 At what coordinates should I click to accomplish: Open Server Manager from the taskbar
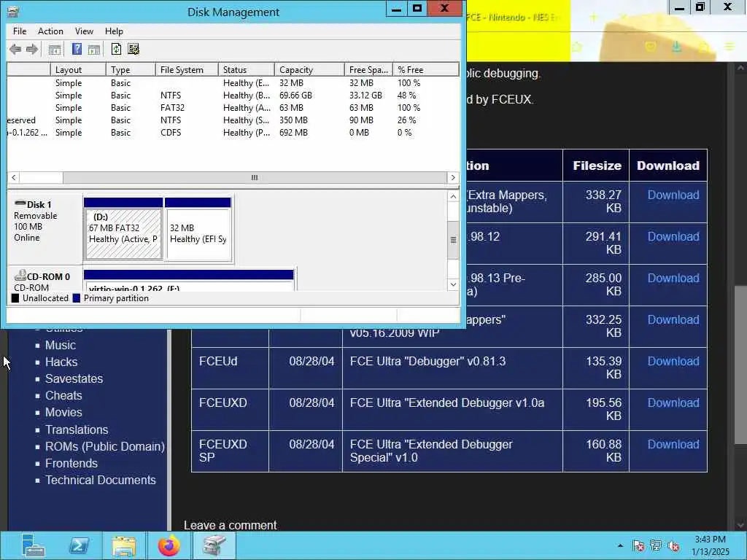pos(33,545)
